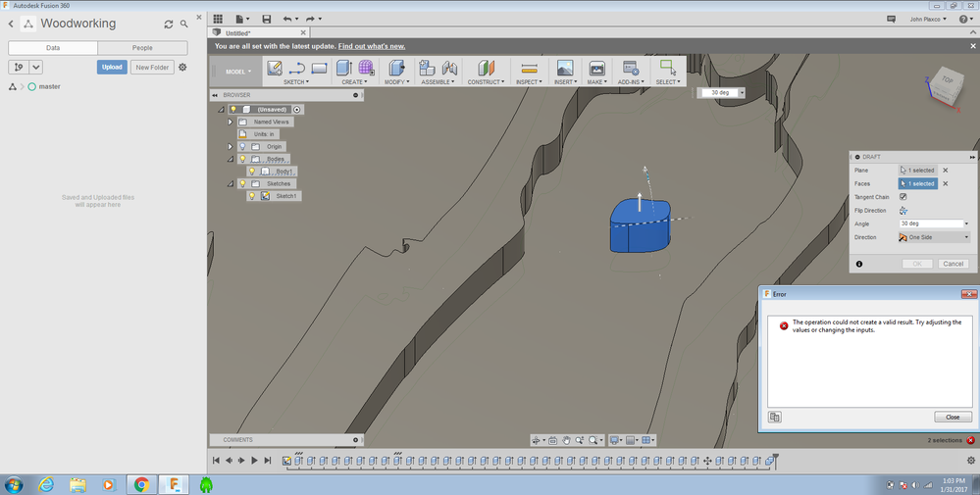Click Cancel in the Draft dialog
The image size is (980, 495).
coord(953,264)
